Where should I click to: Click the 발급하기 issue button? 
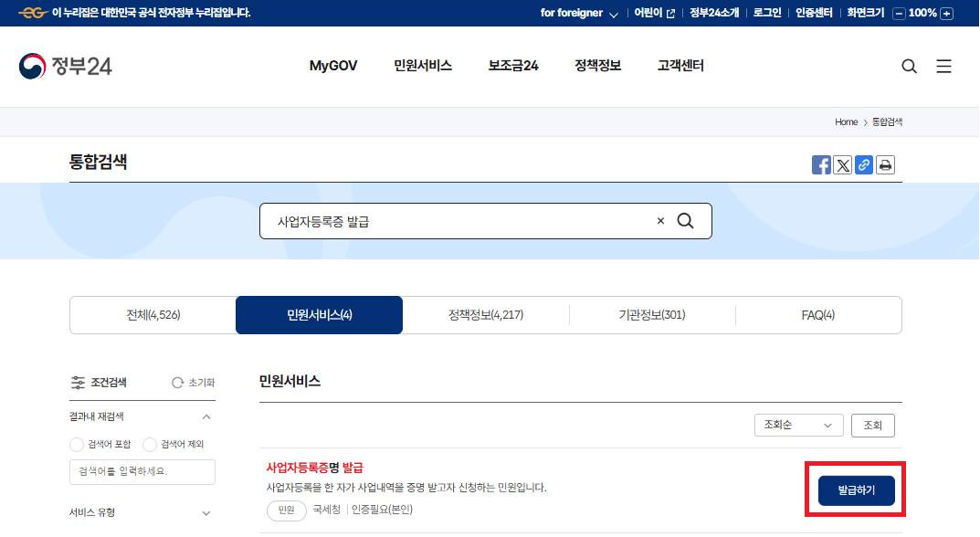click(x=854, y=490)
